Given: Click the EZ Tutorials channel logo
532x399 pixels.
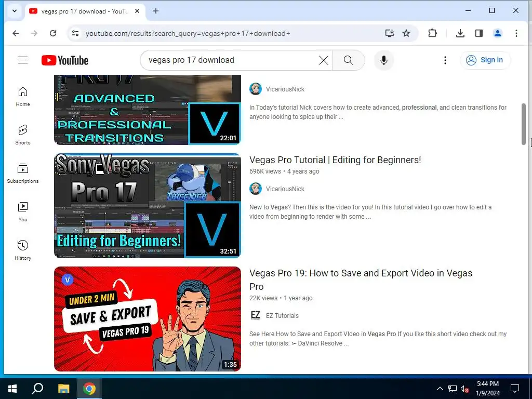Looking at the screenshot, I should [x=256, y=315].
